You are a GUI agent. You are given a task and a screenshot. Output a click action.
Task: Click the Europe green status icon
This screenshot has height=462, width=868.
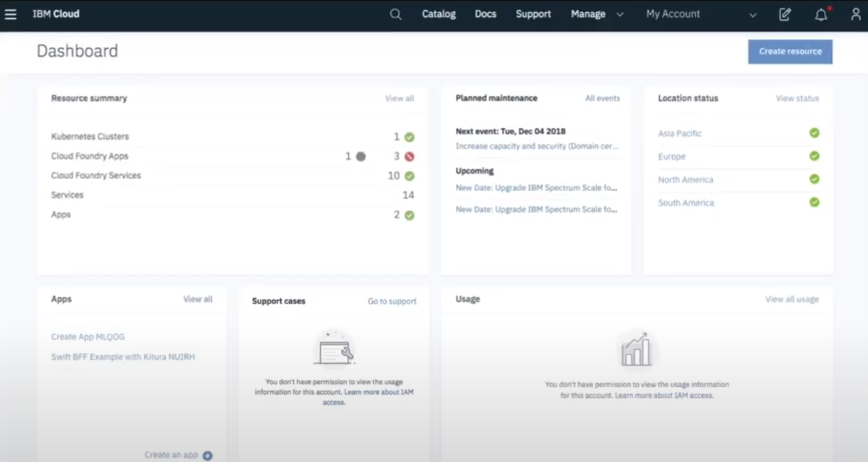click(x=815, y=156)
